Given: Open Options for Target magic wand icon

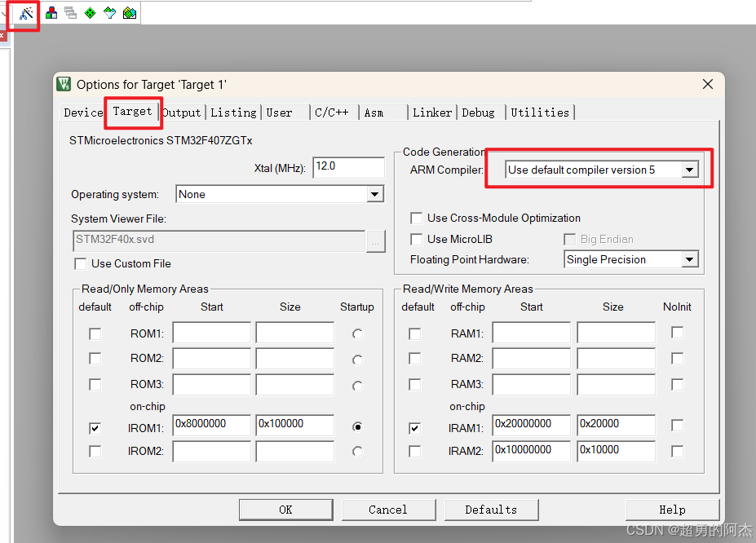Looking at the screenshot, I should point(26,13).
